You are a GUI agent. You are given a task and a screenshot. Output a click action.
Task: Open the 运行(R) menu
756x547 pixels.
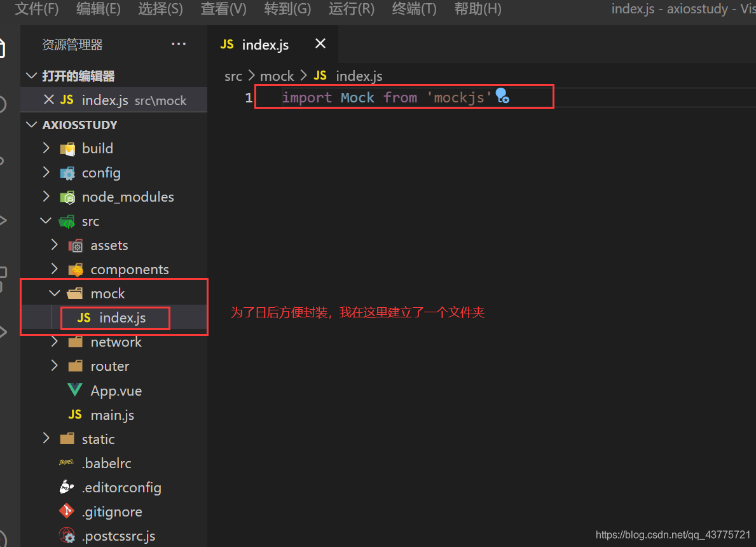click(x=352, y=9)
